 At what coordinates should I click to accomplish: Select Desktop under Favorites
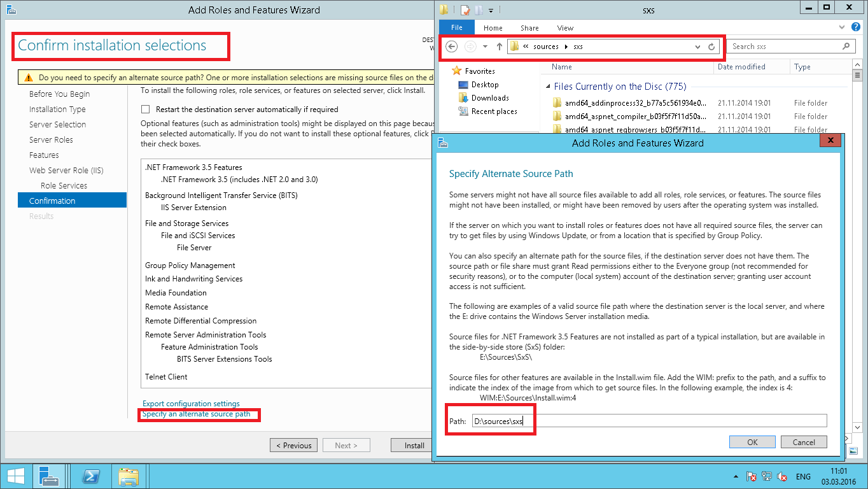tap(485, 85)
